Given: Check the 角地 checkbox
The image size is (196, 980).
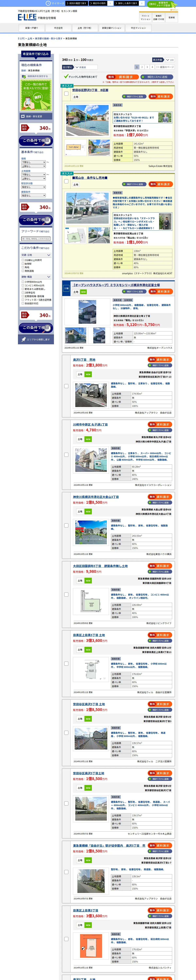Looking at the screenshot, I should coord(23,267).
